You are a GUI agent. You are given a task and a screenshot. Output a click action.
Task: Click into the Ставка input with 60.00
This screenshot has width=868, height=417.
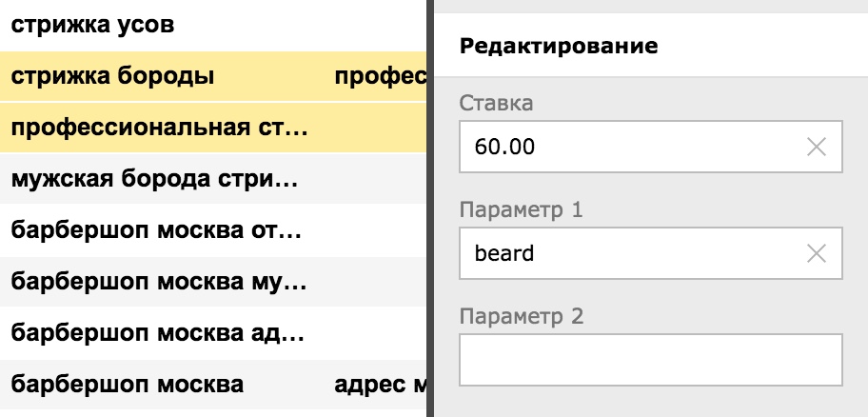coord(628,147)
